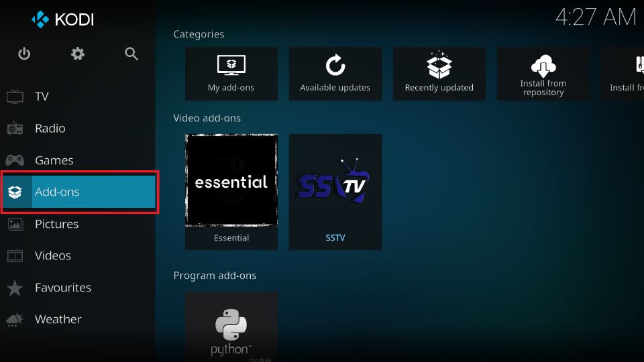Open the Add-ons menu item
Viewport: 644px width, 362px height.
pyautogui.click(x=78, y=192)
